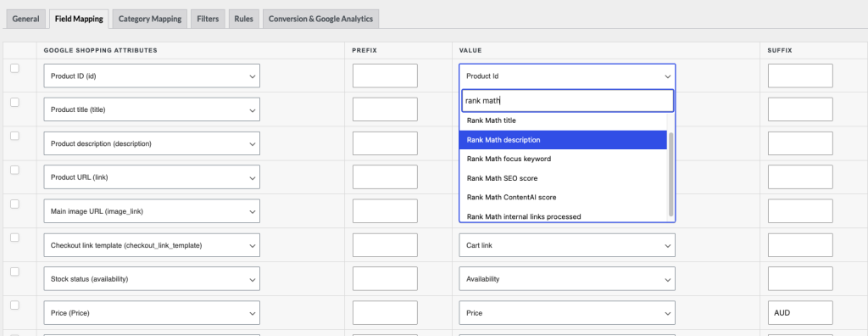The width and height of the screenshot is (868, 336).
Task: Open the Category Mapping tab
Action: (x=149, y=19)
